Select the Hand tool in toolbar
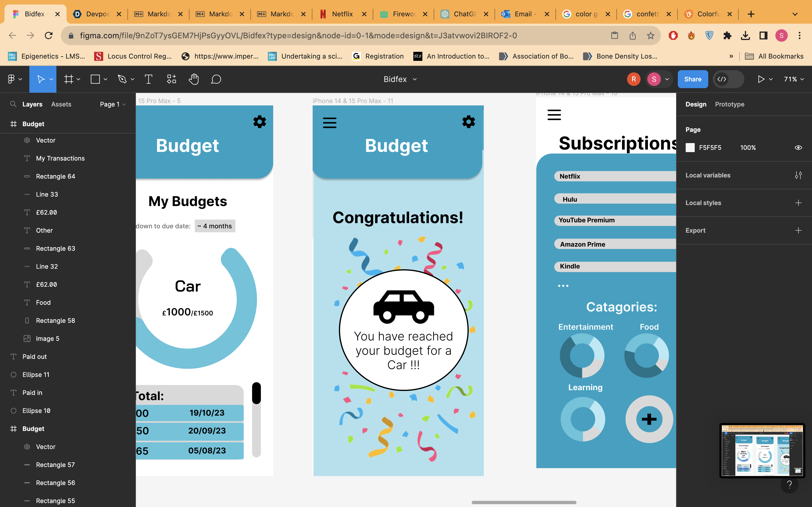The image size is (812, 507). 194,79
